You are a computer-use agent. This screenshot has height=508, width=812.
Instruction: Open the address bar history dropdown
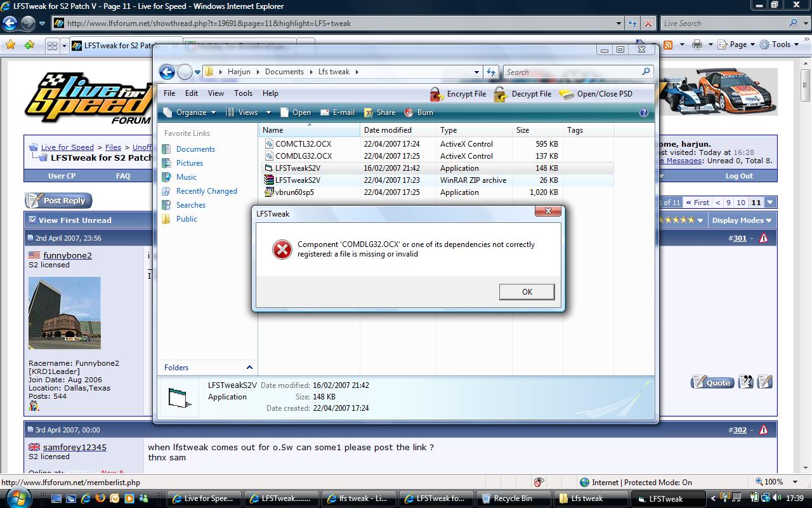click(619, 23)
